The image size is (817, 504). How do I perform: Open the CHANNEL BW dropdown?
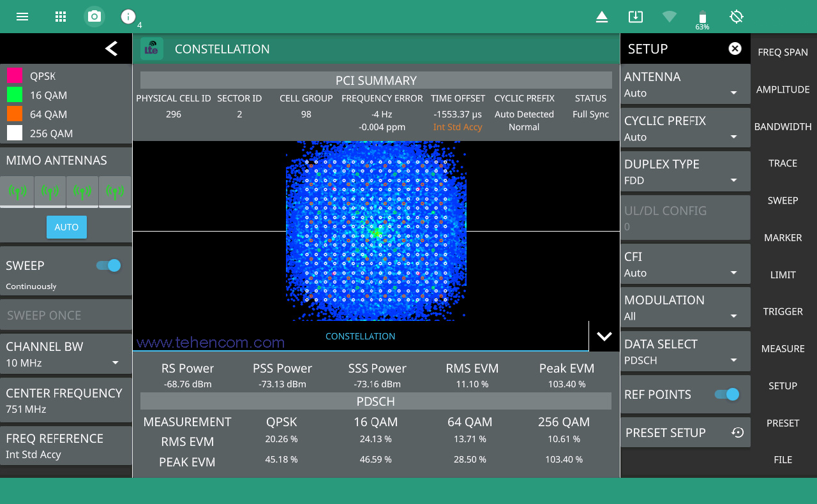click(66, 354)
